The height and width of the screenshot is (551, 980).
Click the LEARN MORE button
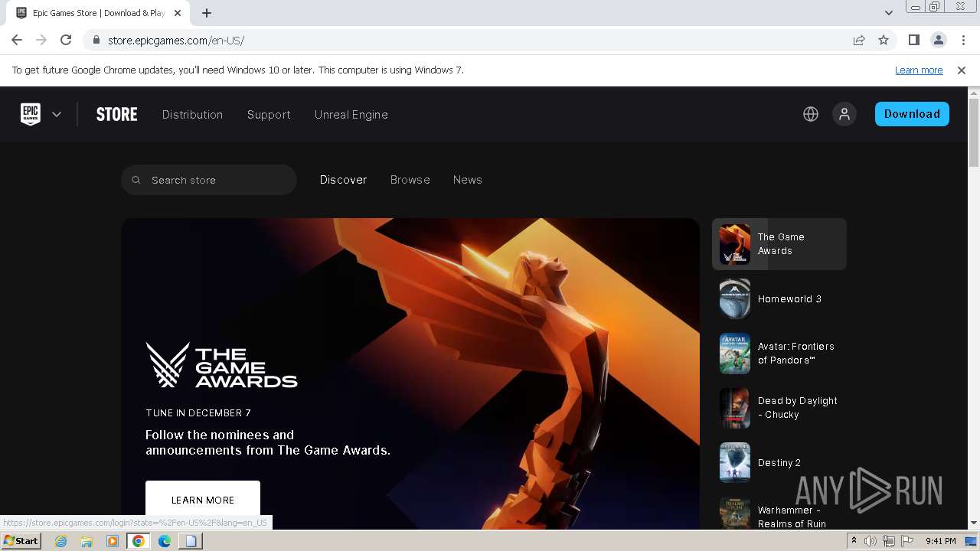pos(203,500)
